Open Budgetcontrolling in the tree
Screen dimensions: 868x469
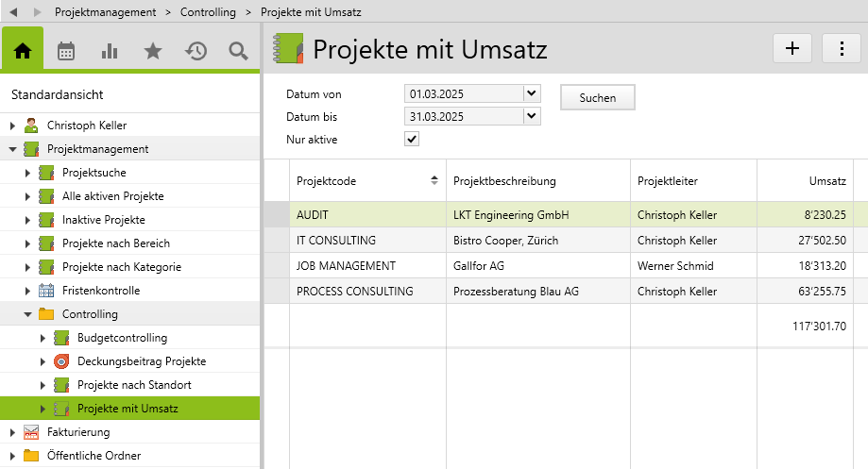[x=122, y=338]
